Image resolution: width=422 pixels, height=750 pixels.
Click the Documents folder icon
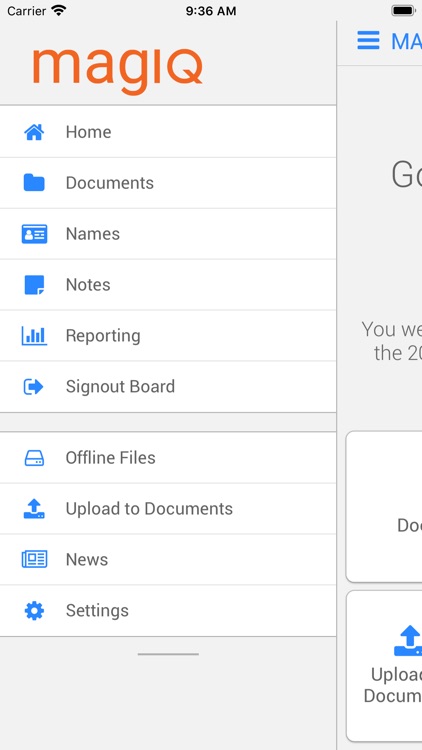(x=34, y=183)
